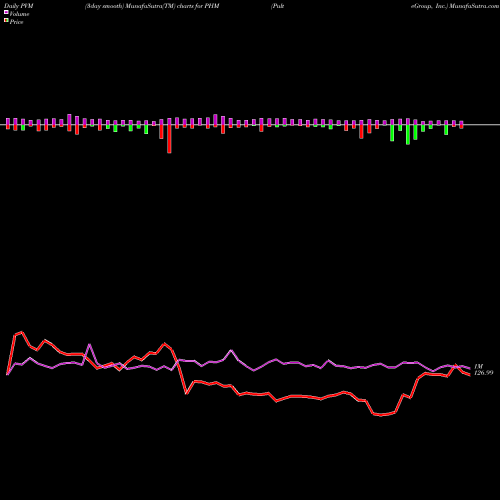Click the '1M' label above the price value
The image size is (500, 500).
click(x=478, y=366)
